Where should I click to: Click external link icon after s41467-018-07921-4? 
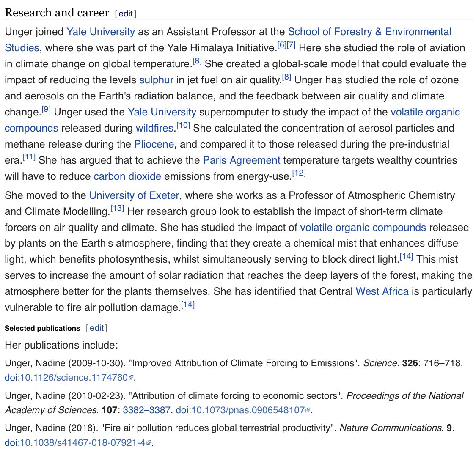pyautogui.click(x=149, y=443)
